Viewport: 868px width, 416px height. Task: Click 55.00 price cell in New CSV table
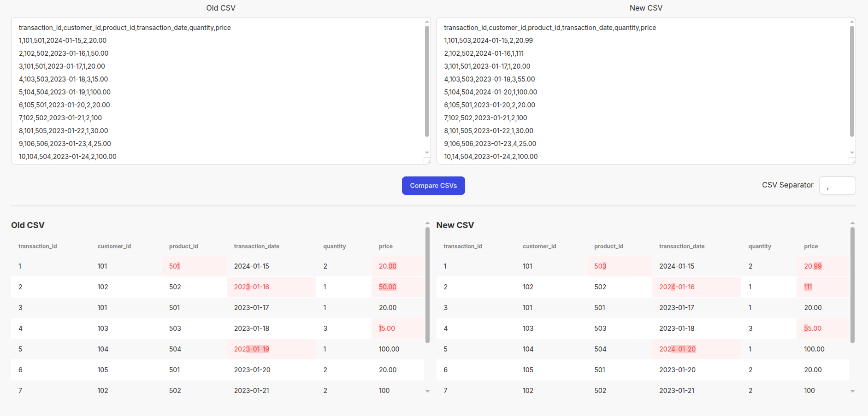coord(823,328)
